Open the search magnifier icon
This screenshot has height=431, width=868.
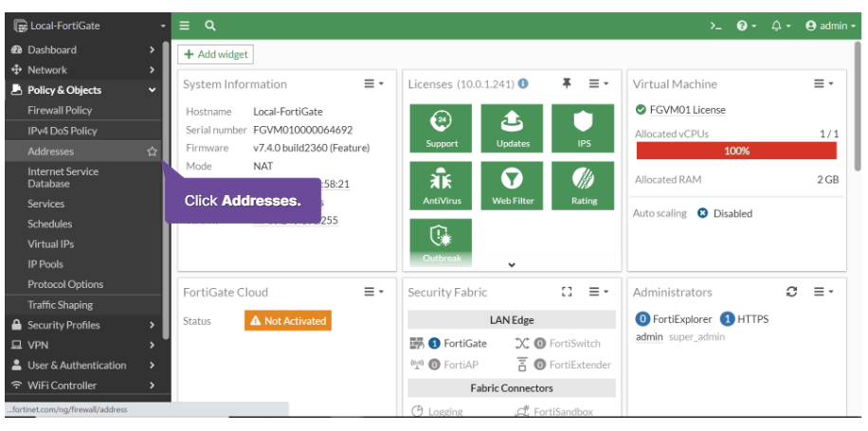(209, 26)
